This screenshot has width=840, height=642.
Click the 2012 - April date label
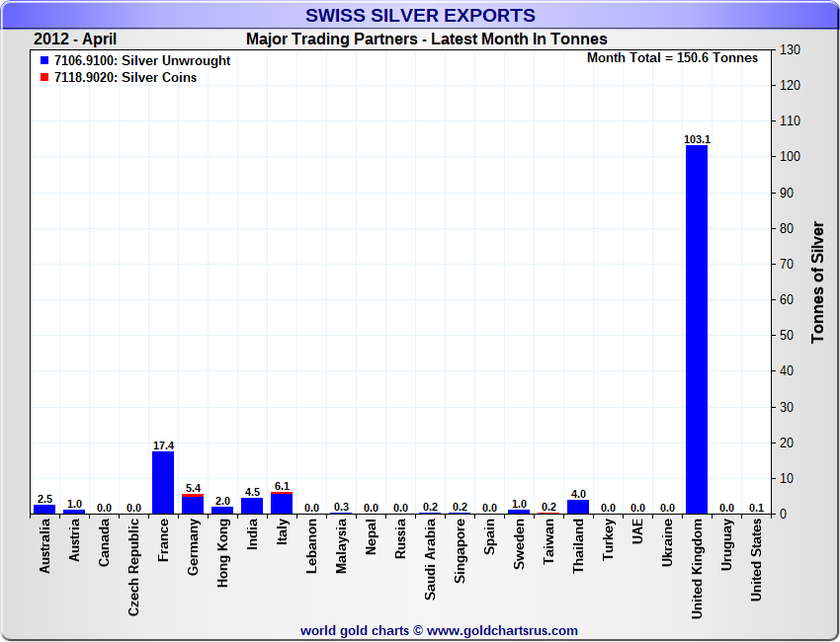(75, 40)
